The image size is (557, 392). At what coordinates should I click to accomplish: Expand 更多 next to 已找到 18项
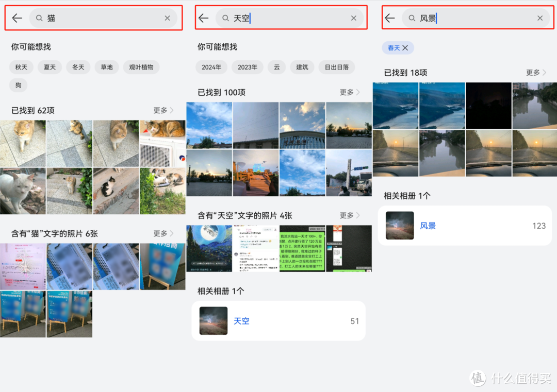[535, 73]
